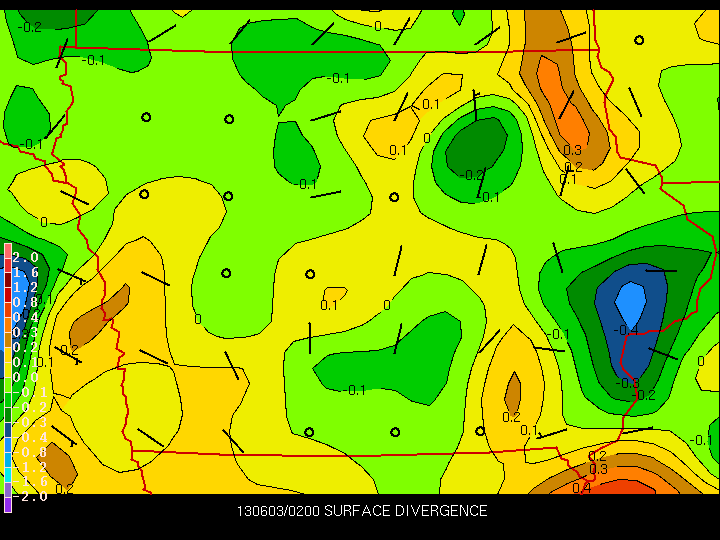
Task: Select the -0.2 label in top-left corner
Action: (x=30, y=27)
